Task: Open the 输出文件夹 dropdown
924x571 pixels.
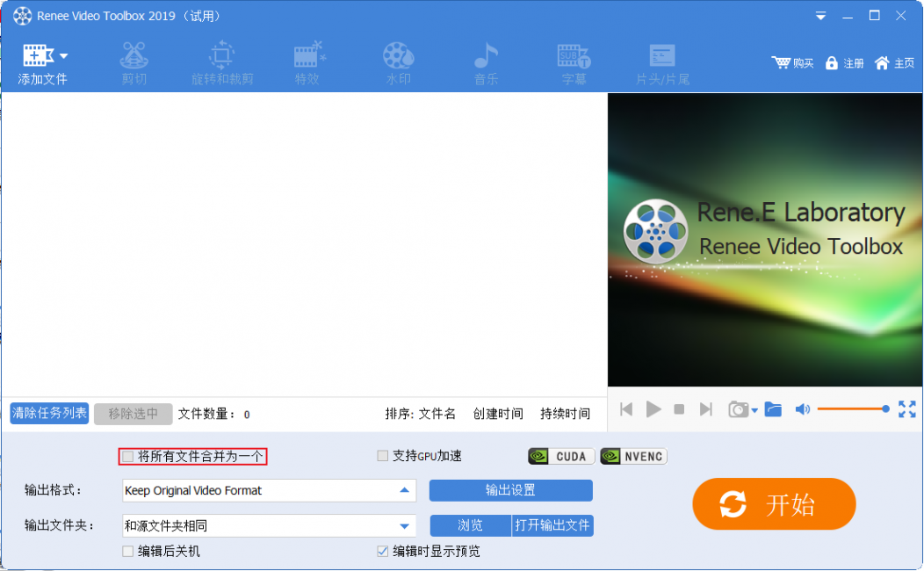Action: 270,525
